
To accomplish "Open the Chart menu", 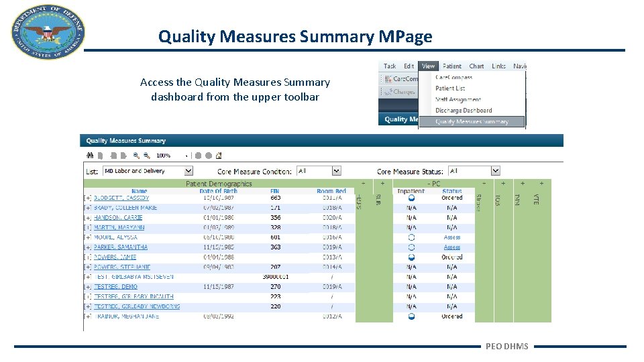I will pyautogui.click(x=476, y=66).
